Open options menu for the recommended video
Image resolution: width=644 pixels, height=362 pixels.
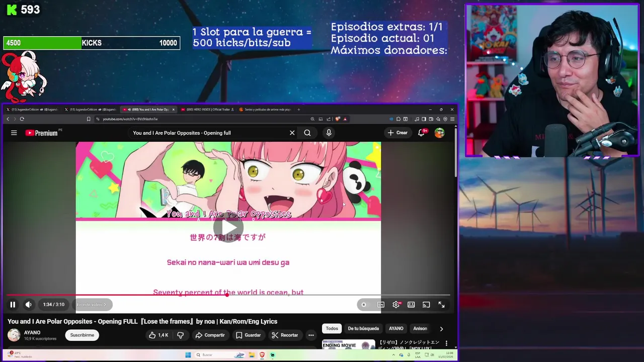pyautogui.click(x=446, y=343)
